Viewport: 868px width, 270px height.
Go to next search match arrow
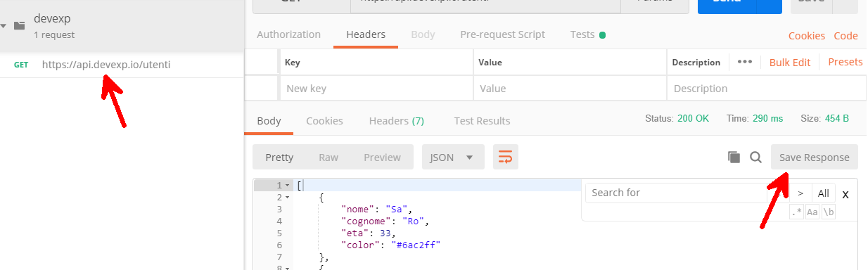pos(800,193)
